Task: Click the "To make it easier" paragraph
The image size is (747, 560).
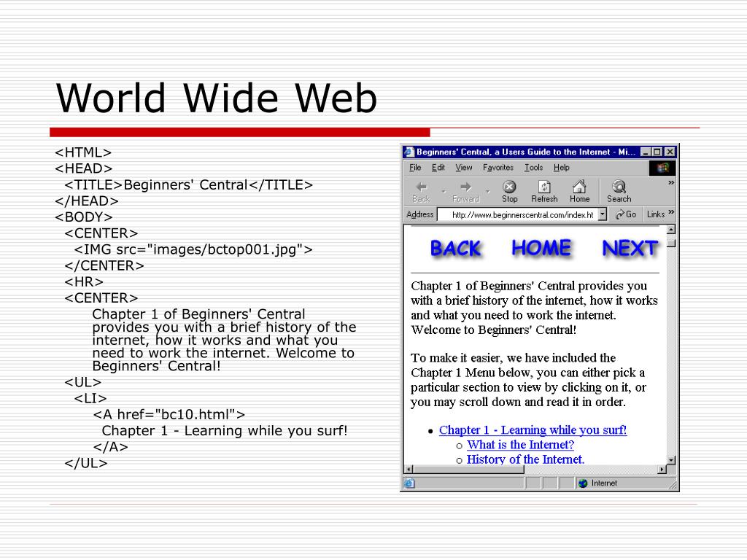Action: (528, 379)
